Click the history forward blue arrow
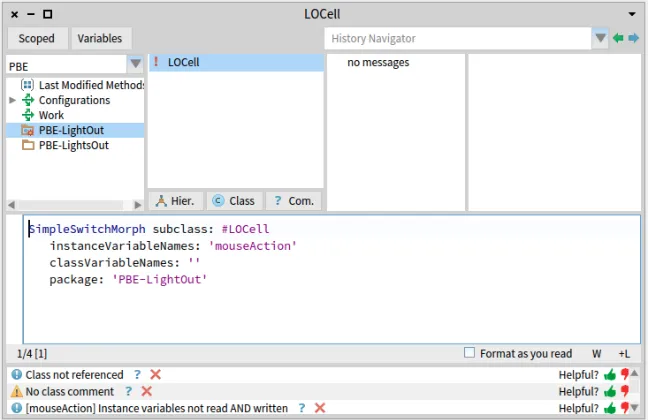Image resolution: width=648 pixels, height=420 pixels. pos(633,38)
